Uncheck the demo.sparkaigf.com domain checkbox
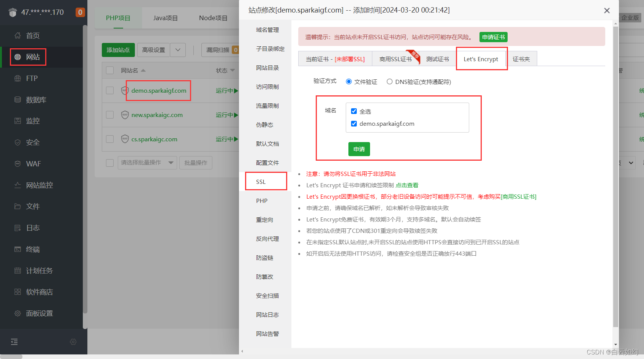The width and height of the screenshot is (644, 359). (x=354, y=123)
